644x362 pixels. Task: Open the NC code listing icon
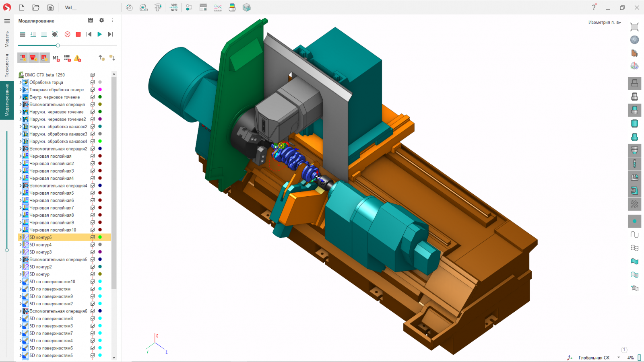(x=174, y=8)
